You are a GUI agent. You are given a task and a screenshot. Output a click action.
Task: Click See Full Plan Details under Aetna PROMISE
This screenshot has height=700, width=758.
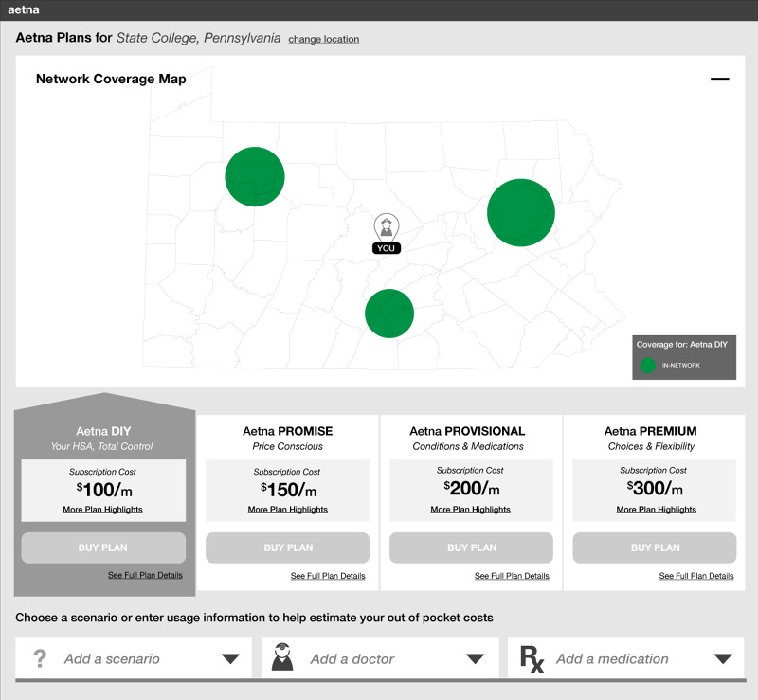328,575
